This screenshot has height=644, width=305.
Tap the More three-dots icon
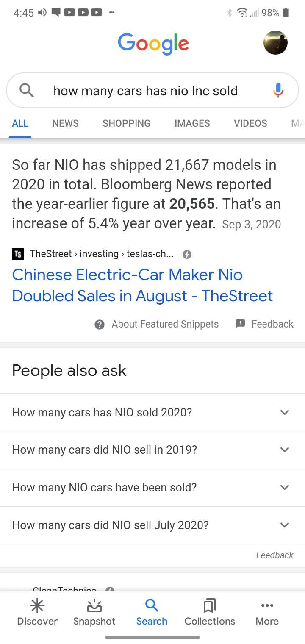point(267,606)
